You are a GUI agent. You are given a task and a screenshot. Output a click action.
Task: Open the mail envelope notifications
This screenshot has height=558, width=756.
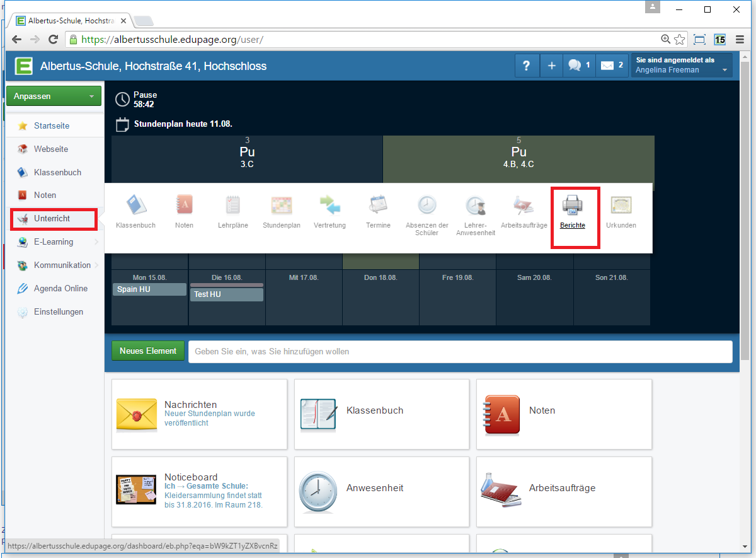coord(612,66)
